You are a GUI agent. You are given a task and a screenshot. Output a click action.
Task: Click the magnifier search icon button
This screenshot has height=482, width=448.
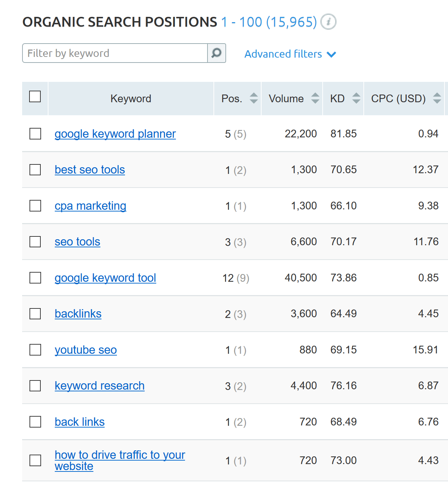[216, 53]
